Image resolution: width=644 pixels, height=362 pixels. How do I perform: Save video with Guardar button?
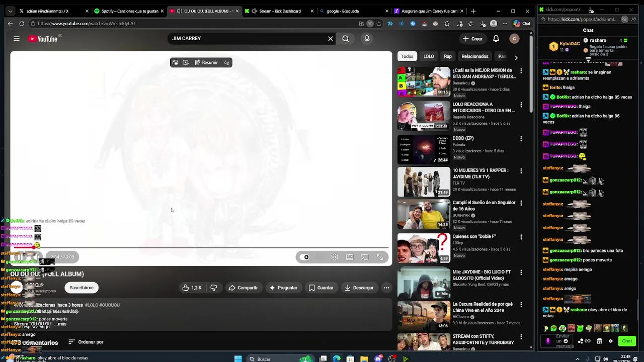click(x=320, y=288)
